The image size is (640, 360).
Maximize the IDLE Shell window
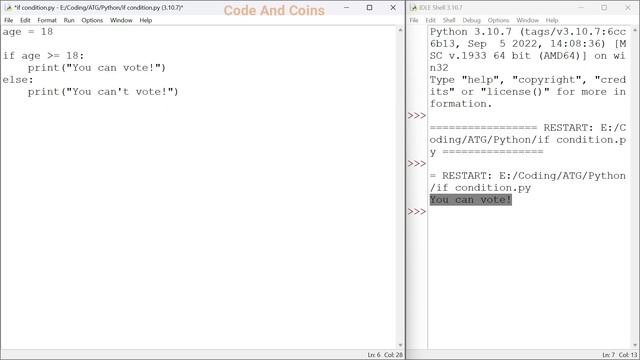[604, 8]
